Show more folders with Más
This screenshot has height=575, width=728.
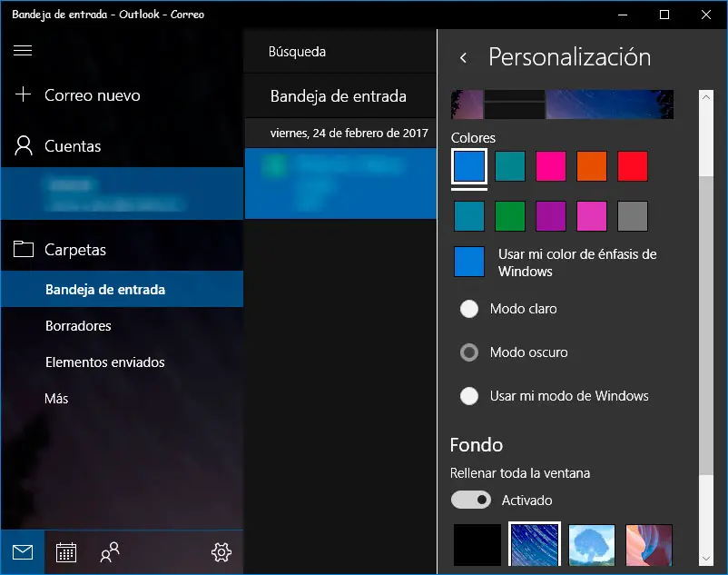[56, 398]
